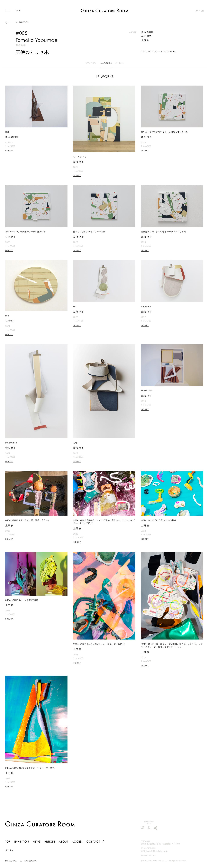This screenshot has width=209, height=868.
Task: Click the back arrow beside All Exhibition
Action: (x=8, y=22)
